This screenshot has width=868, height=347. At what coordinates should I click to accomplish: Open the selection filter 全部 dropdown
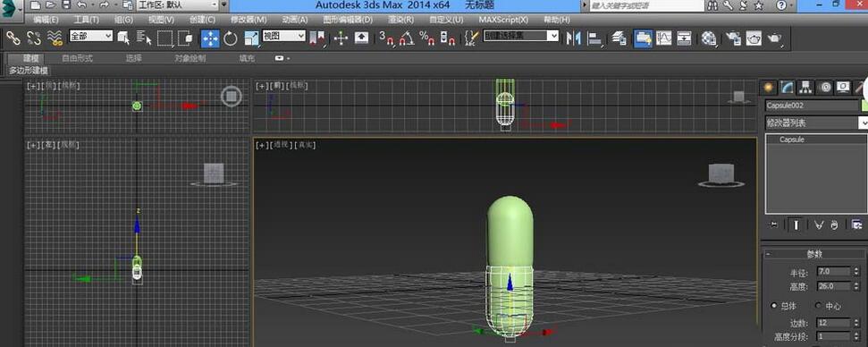[x=91, y=36]
